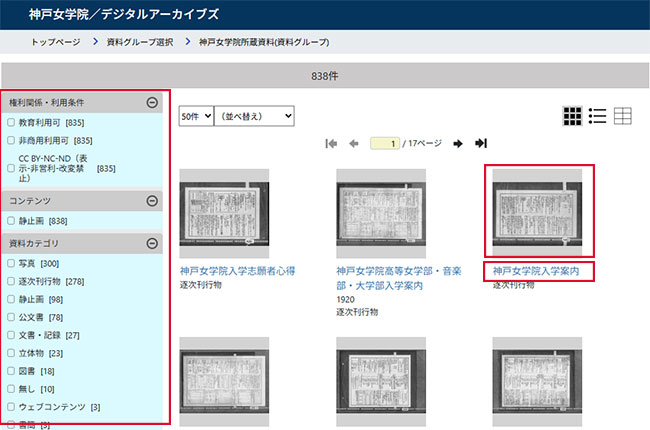Open 神戸女学院入学志願者心得 item link
The width and height of the screenshot is (650, 430).
[x=238, y=271]
